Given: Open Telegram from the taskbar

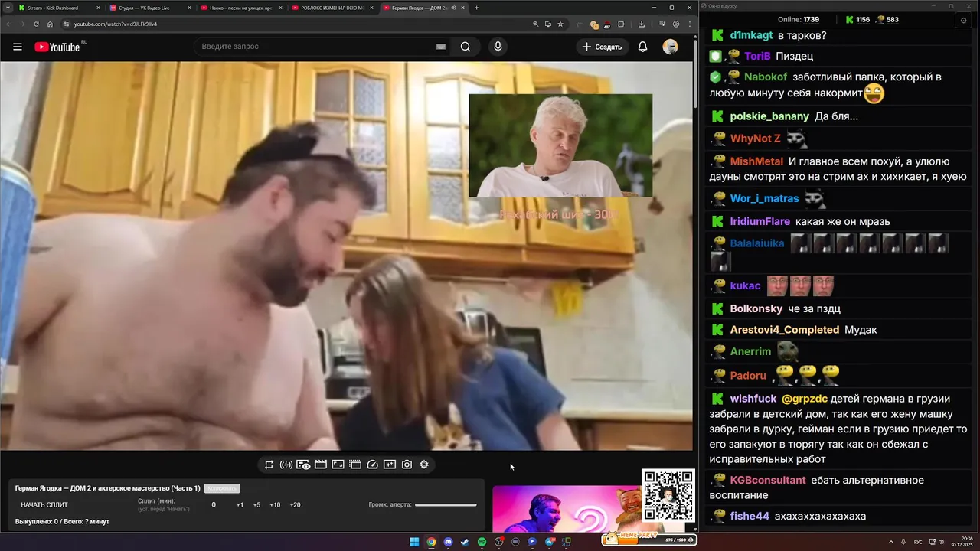Looking at the screenshot, I should pyautogui.click(x=549, y=542).
